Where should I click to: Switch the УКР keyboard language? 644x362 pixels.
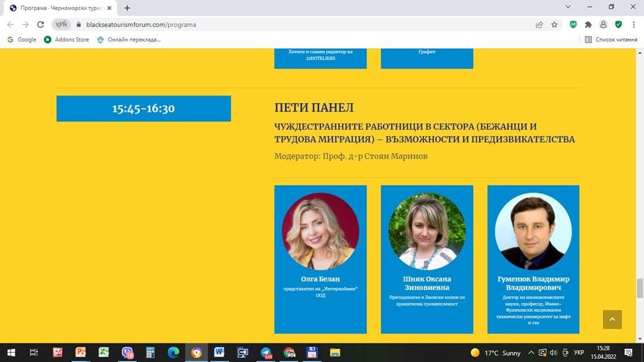[579, 353]
